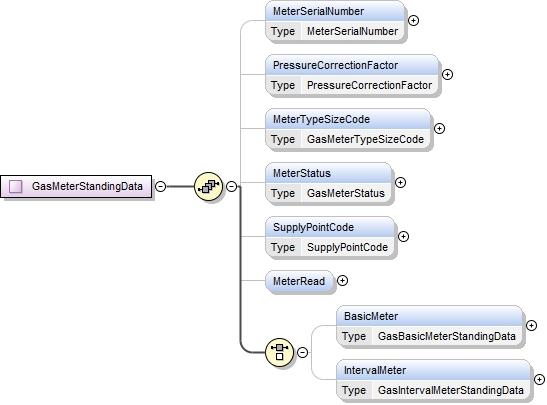
Task: Expand the PressureCorrectionFactor element
Action: (x=448, y=75)
